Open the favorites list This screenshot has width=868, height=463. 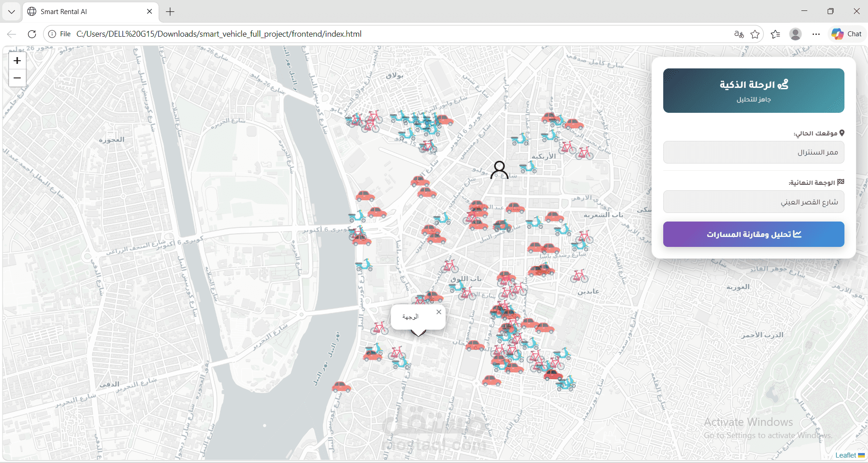[775, 34]
